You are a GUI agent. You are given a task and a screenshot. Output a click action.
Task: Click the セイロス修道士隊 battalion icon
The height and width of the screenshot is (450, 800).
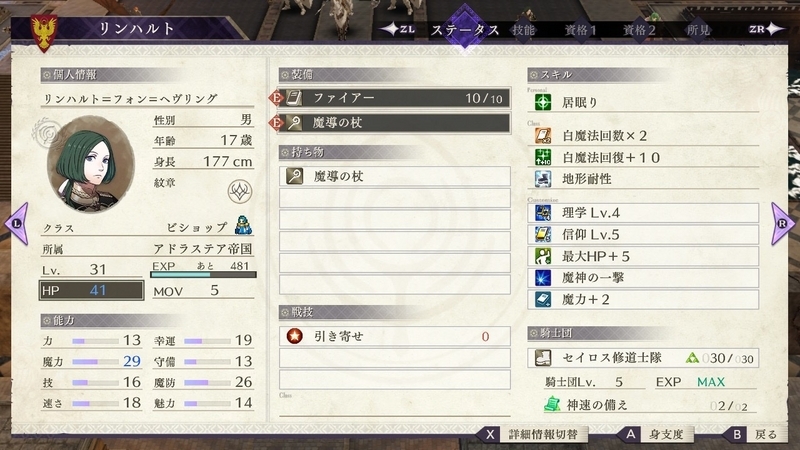tap(543, 358)
